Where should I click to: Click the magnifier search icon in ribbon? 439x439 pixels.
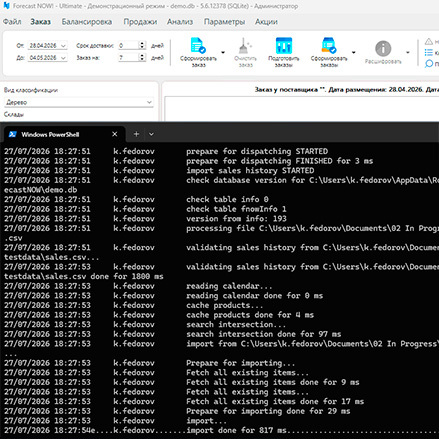point(429,64)
